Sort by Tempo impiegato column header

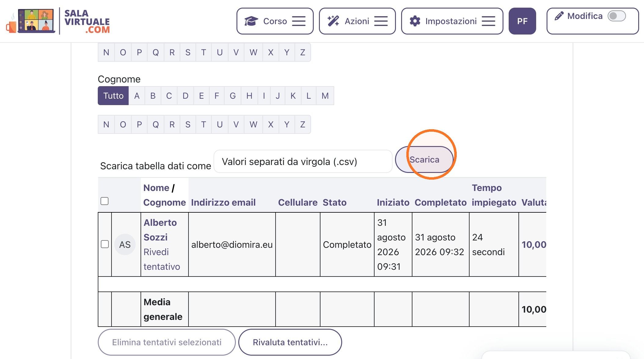pos(494,195)
